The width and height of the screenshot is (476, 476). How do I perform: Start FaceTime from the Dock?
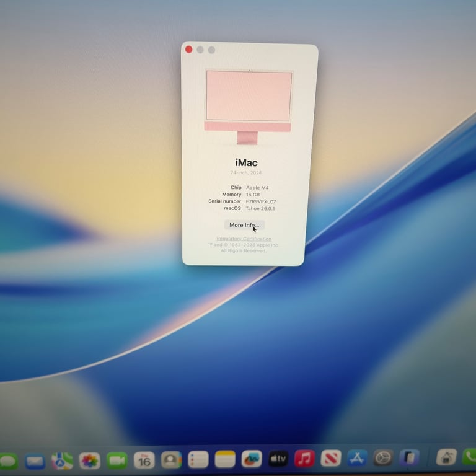tap(117, 461)
